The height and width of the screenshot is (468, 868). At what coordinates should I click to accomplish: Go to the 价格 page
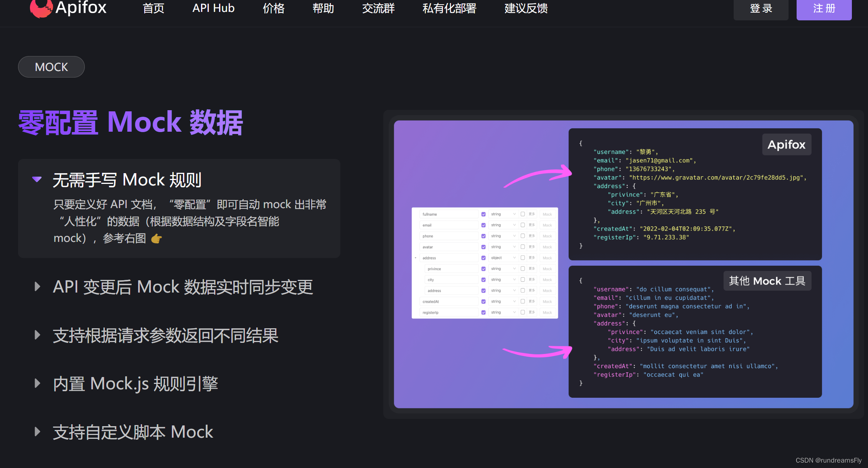click(274, 8)
